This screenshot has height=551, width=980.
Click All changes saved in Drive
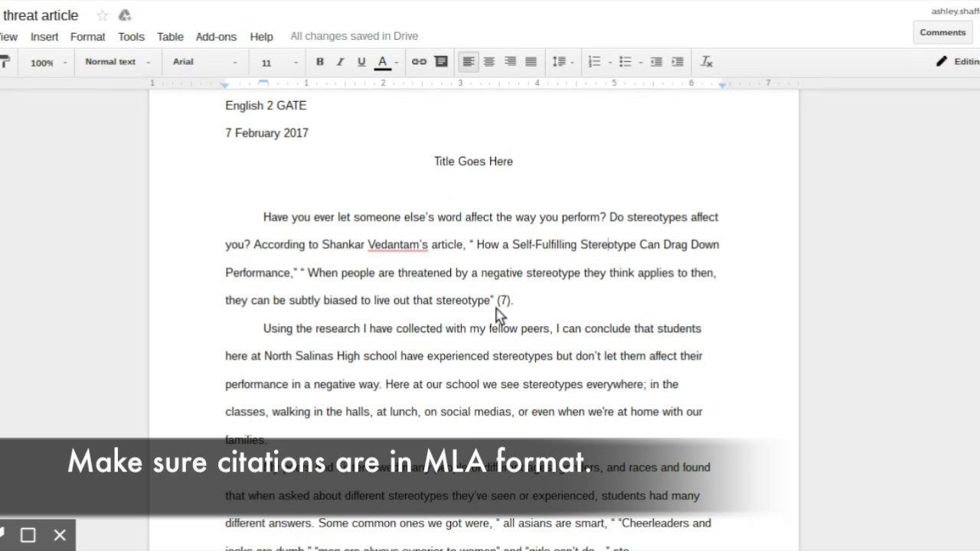(354, 36)
